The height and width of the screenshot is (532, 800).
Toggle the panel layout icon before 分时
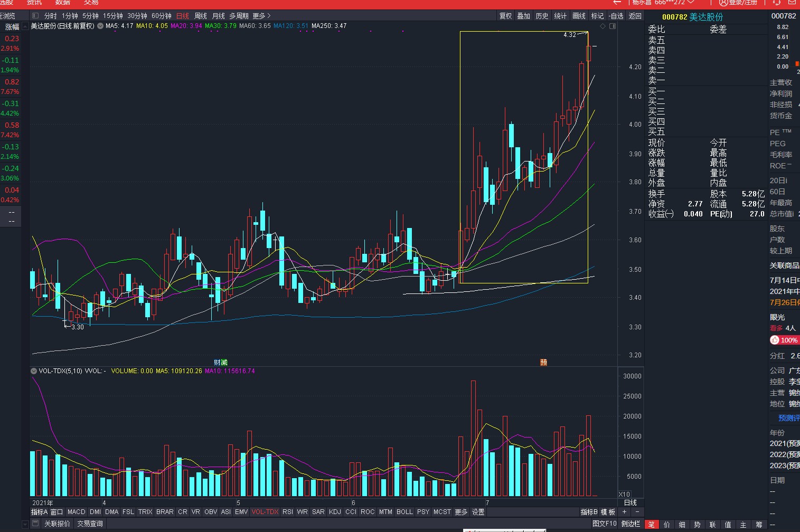[x=35, y=16]
